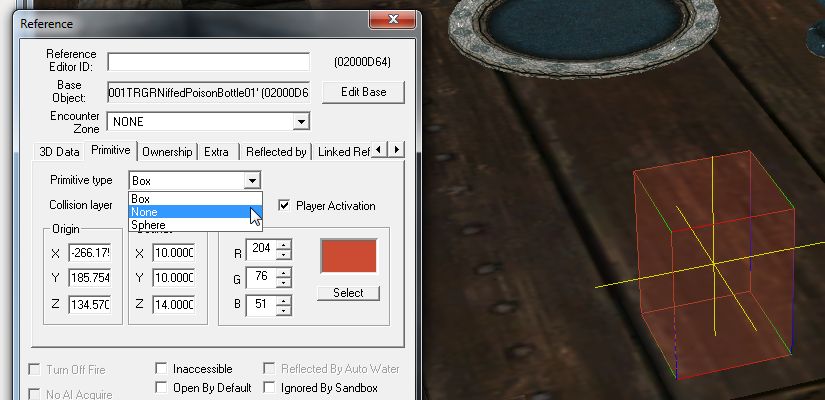The image size is (825, 400).
Task: Open the Linked Ref tab
Action: click(343, 152)
